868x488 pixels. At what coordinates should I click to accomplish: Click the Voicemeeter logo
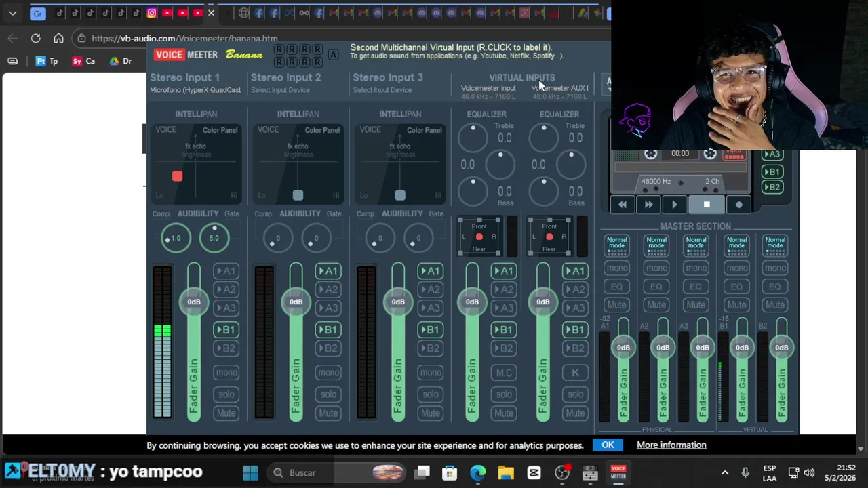(186, 55)
